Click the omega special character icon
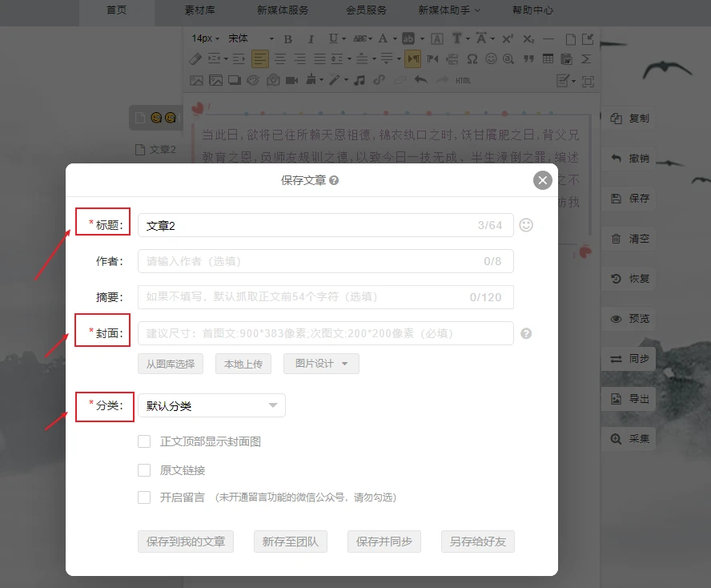Image resolution: width=711 pixels, height=588 pixels. point(472,59)
